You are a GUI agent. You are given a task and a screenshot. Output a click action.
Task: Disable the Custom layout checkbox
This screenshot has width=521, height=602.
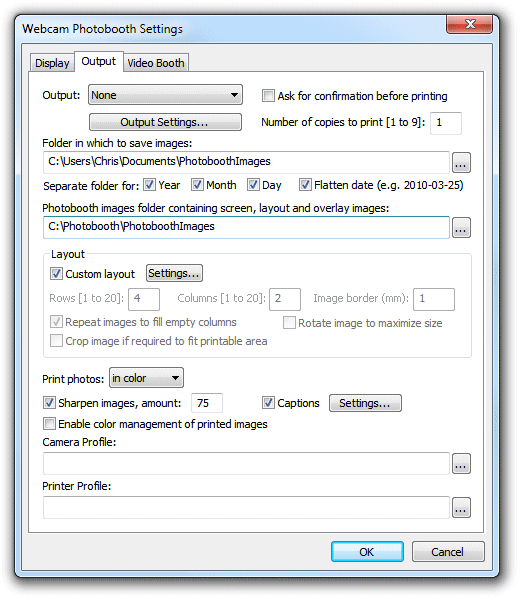56,274
